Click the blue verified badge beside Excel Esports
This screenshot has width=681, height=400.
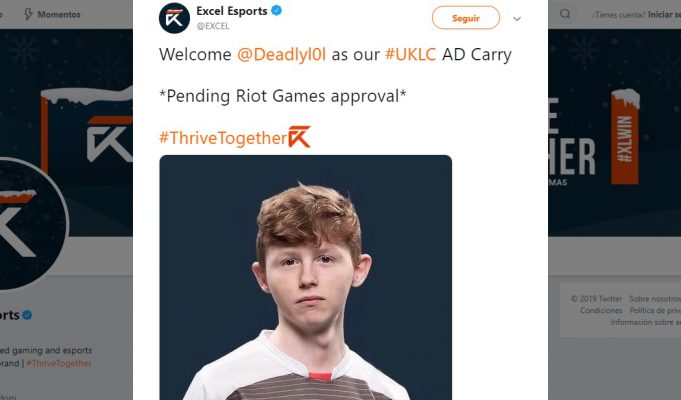tap(276, 11)
